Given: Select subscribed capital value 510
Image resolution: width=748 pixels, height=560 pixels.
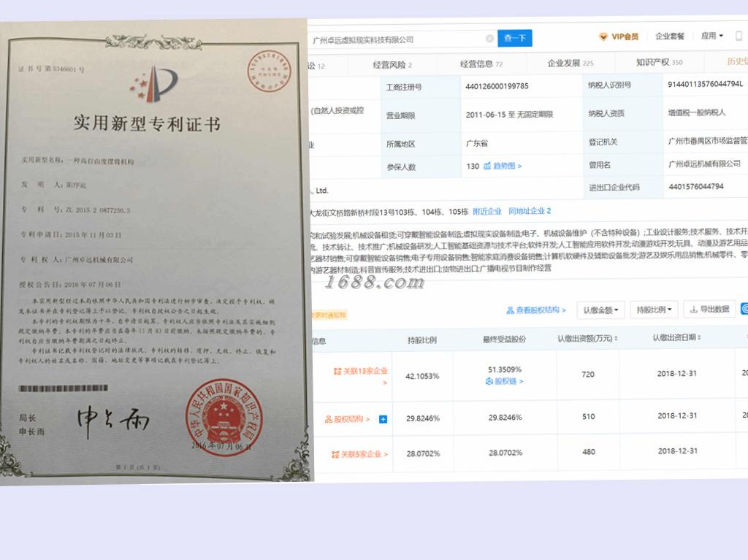Looking at the screenshot, I should click(x=589, y=416).
